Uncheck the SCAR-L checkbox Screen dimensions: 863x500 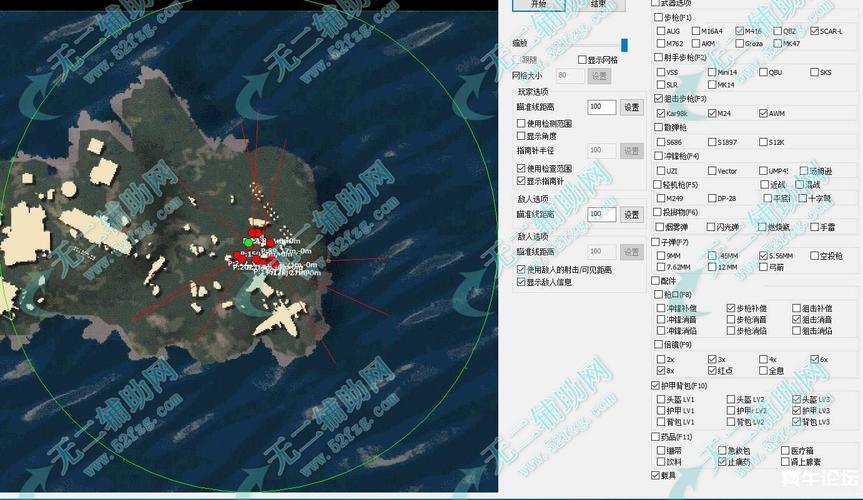(x=815, y=31)
